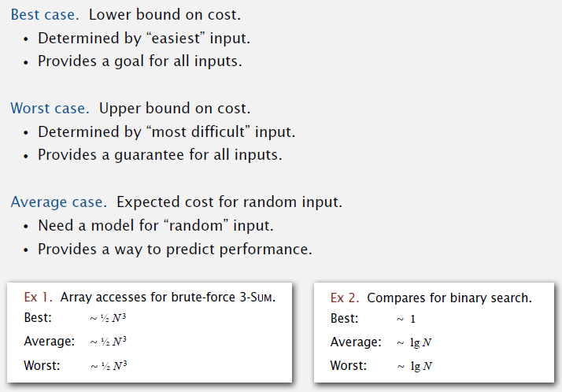Click "Compares for binary search." title
The width and height of the screenshot is (562, 392).
[x=449, y=298]
